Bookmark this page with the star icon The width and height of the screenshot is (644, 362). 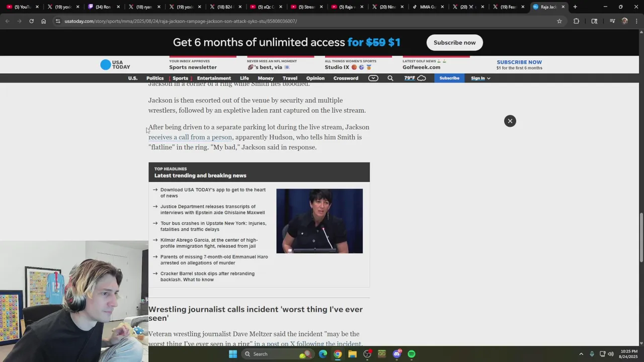559,21
